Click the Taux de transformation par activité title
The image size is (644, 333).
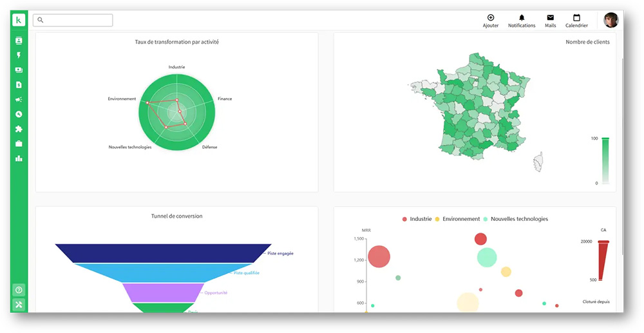click(x=176, y=42)
